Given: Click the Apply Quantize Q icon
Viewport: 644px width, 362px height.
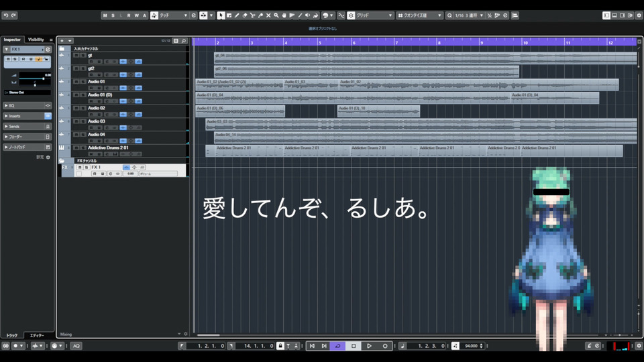Looking at the screenshot, I should point(449,15).
